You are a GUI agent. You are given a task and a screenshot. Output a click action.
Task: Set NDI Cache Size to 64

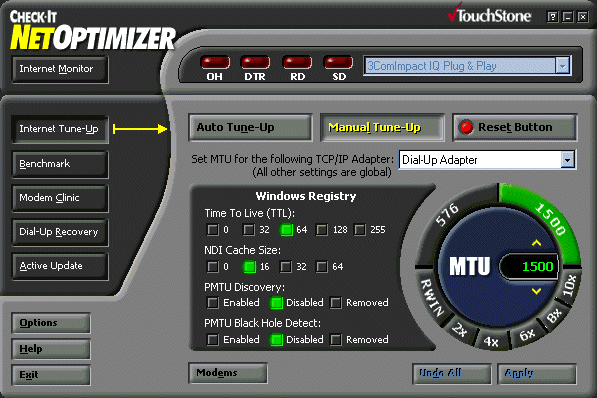tap(322, 267)
